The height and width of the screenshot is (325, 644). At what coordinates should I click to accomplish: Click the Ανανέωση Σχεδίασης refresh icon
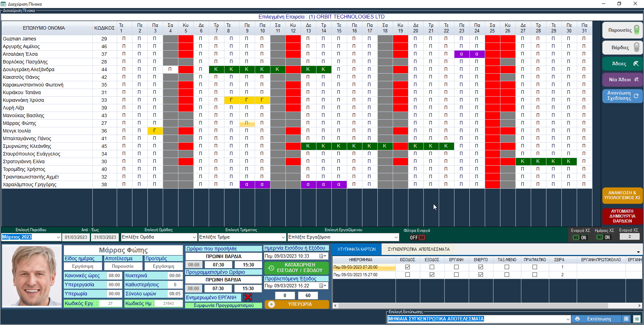[636, 96]
